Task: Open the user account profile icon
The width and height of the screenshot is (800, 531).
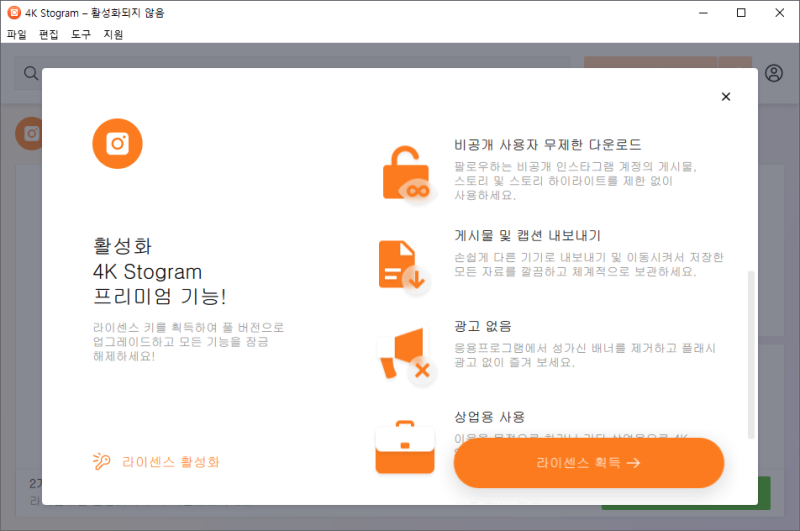Action: click(x=773, y=73)
